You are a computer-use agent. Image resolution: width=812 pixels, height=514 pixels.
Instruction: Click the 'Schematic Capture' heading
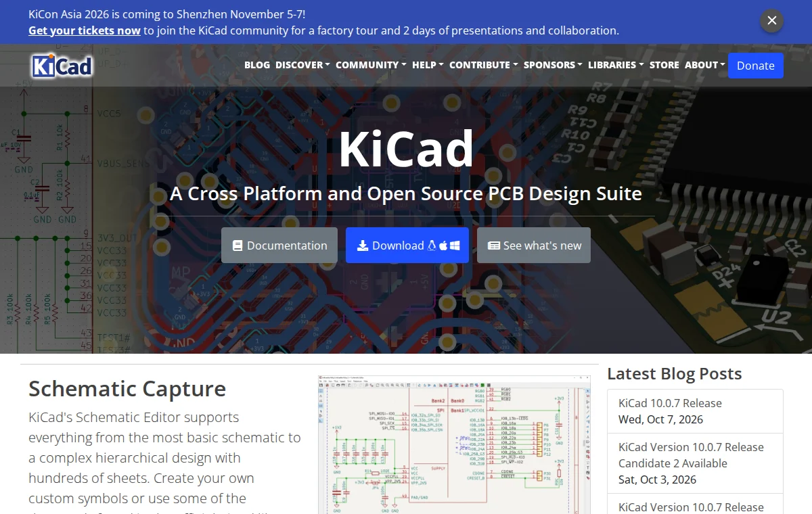127,389
